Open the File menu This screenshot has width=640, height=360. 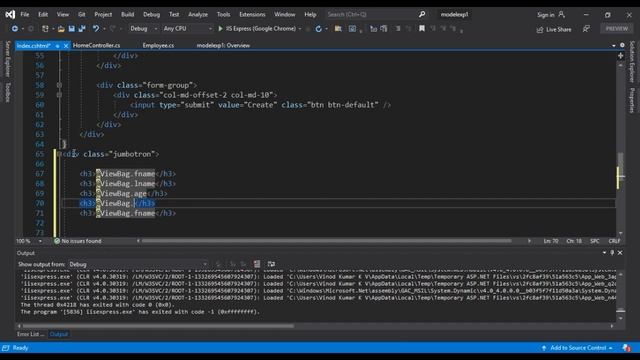24,14
